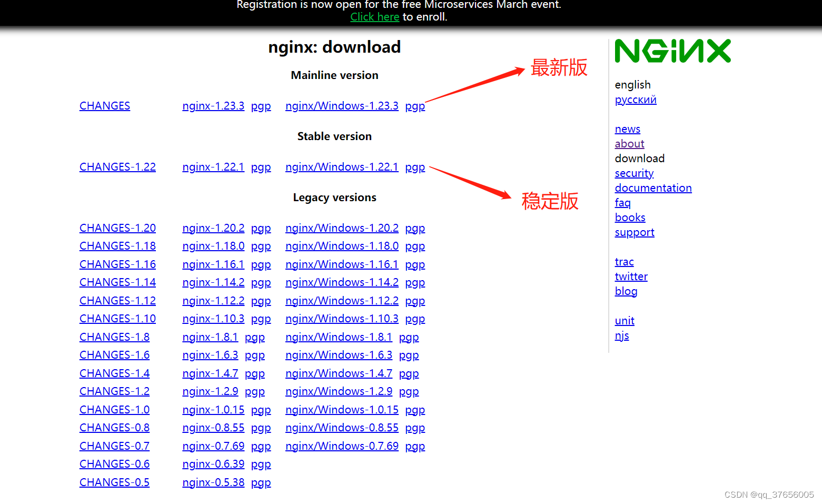Download nginx-0.5.38

coord(213,482)
